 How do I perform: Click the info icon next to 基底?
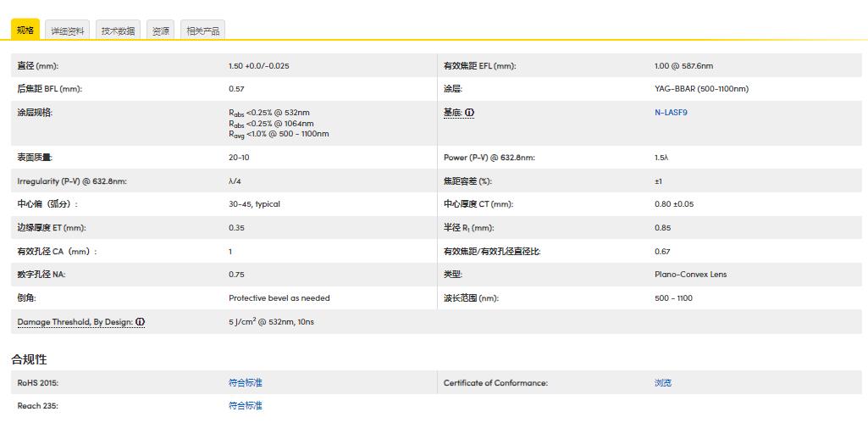[x=470, y=113]
